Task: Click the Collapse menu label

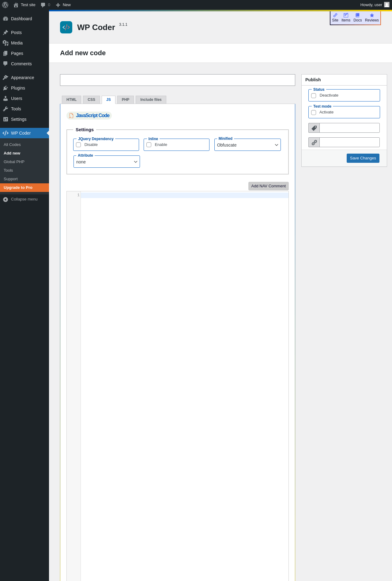Action: coord(24,199)
